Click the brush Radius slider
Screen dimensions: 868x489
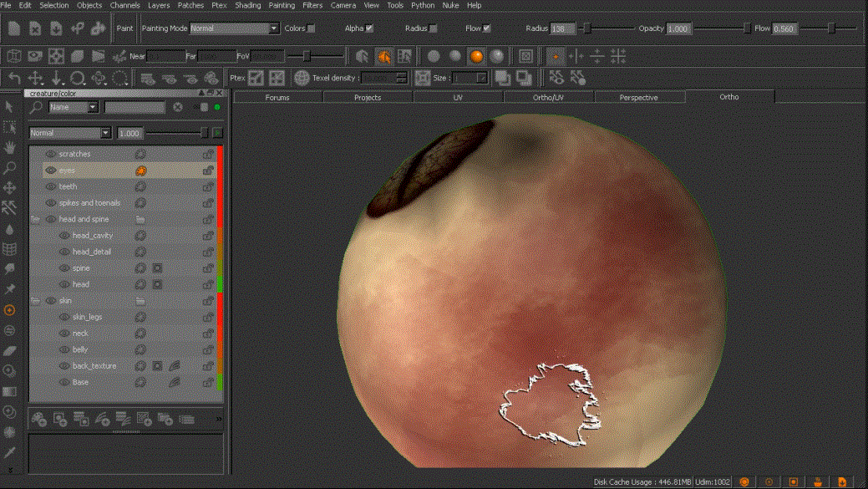[x=607, y=28]
